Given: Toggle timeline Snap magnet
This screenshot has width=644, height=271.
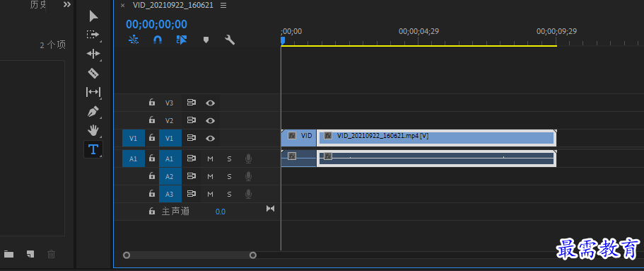Looking at the screenshot, I should (158, 40).
